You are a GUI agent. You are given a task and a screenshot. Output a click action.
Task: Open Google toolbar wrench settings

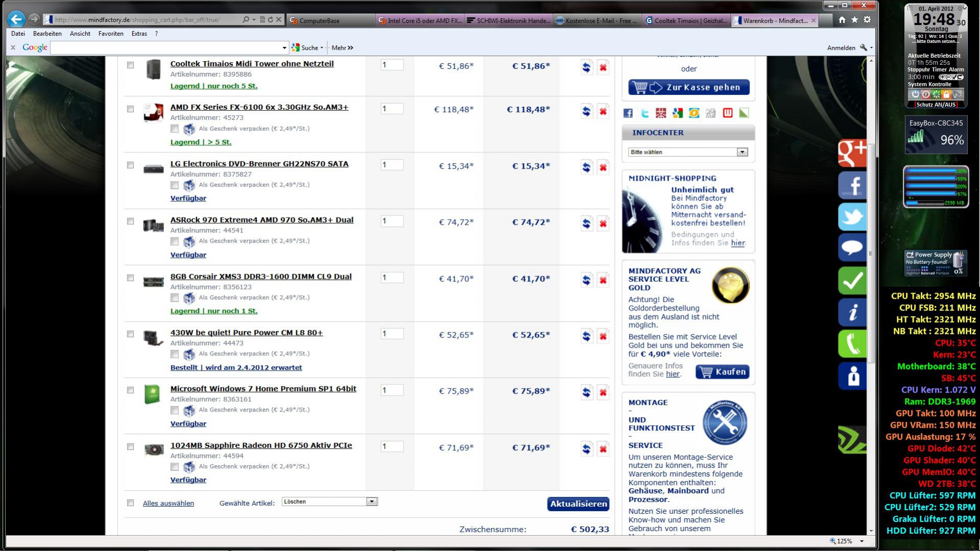point(864,47)
